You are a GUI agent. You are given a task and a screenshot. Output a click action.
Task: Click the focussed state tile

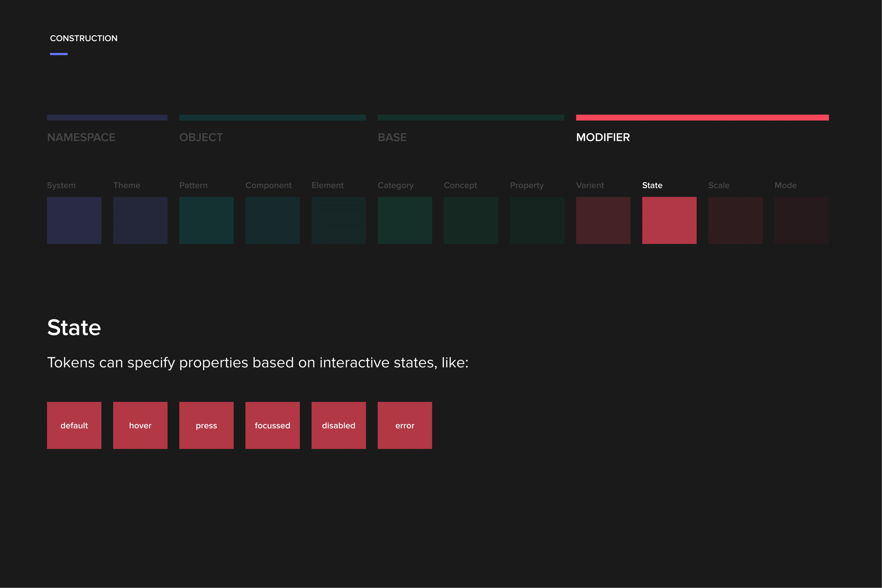[272, 425]
